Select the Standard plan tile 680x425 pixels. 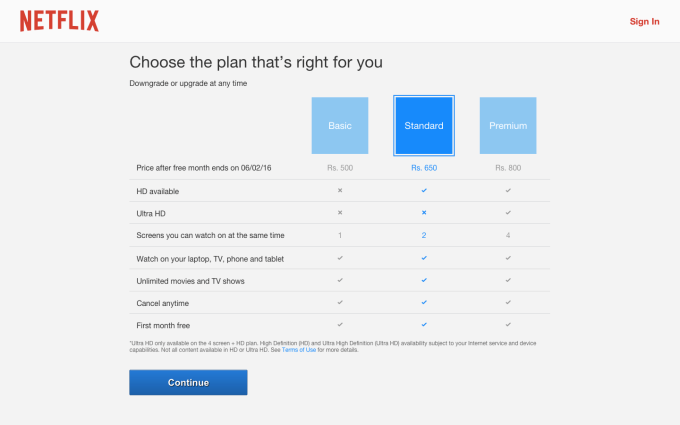click(x=424, y=125)
